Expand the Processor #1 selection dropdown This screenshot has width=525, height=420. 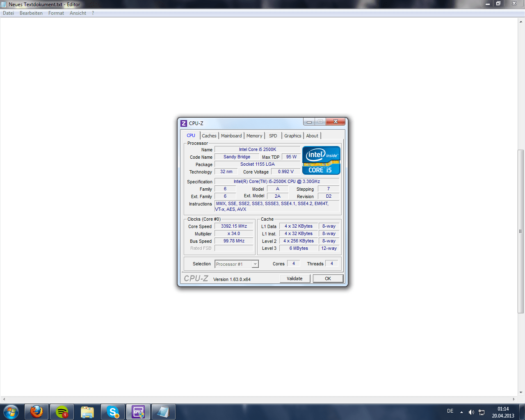click(255, 264)
